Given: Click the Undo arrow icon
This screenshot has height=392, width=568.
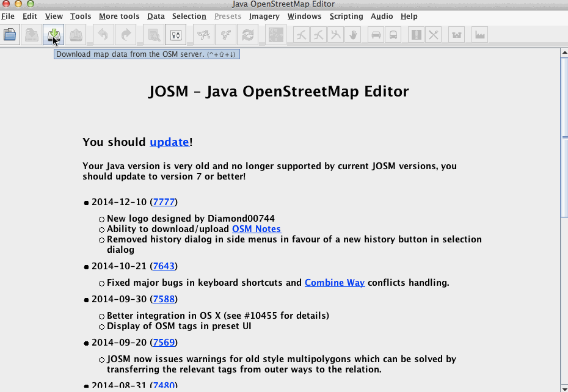Looking at the screenshot, I should pyautogui.click(x=103, y=35).
